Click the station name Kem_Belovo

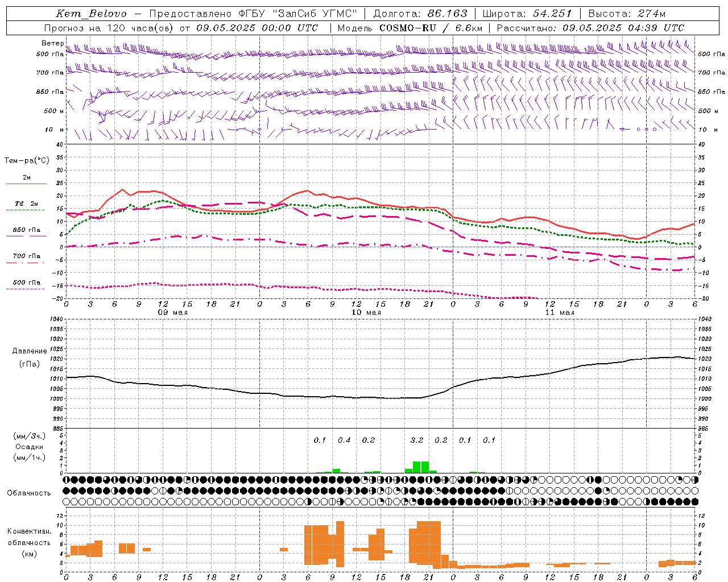[x=91, y=14]
